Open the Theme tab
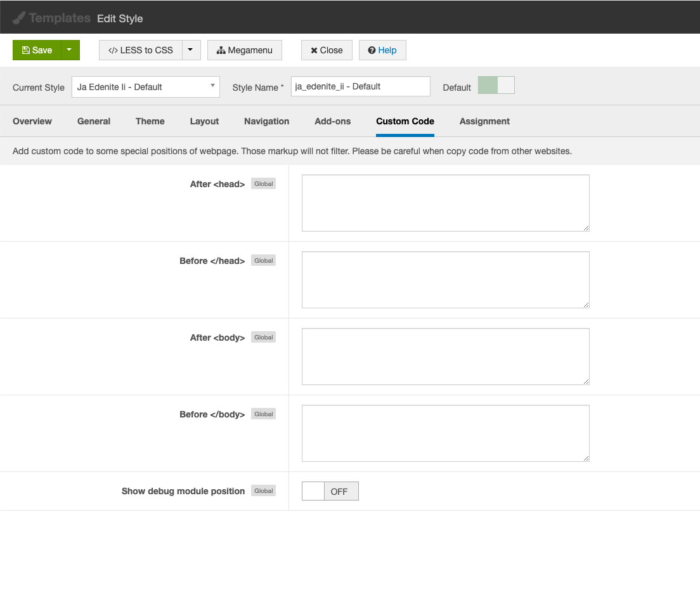700x597 pixels. 150,121
